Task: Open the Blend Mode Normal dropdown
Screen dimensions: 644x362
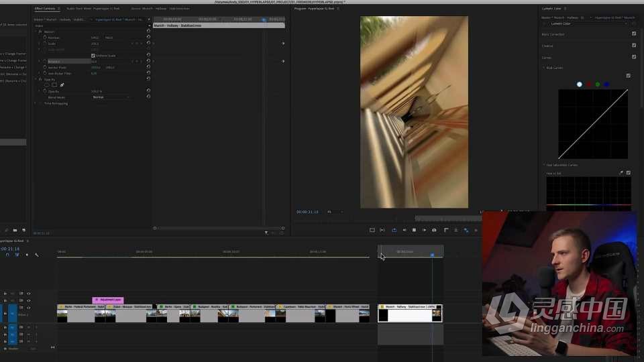Action: (x=111, y=97)
